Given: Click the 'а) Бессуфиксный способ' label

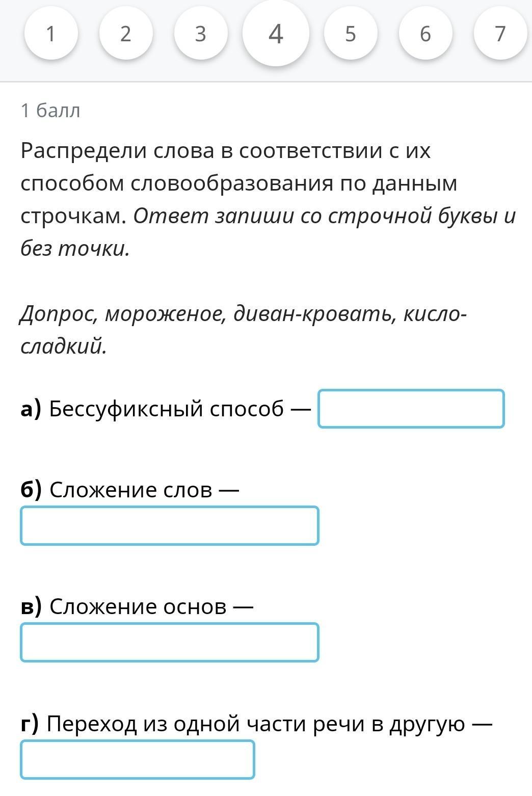Looking at the screenshot, I should pos(152,409).
